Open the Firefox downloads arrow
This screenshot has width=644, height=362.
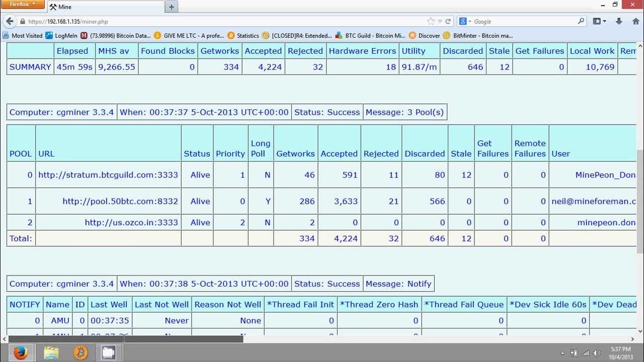[x=619, y=21]
